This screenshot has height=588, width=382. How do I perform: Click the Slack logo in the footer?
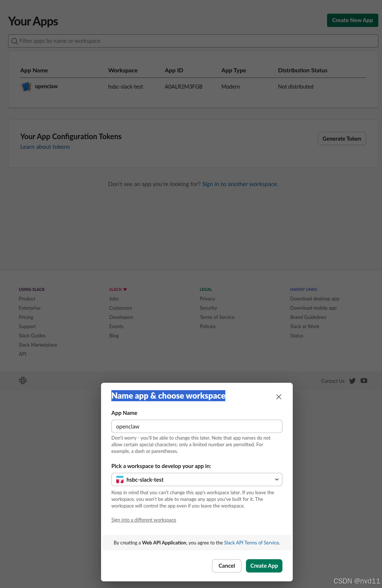(23, 381)
